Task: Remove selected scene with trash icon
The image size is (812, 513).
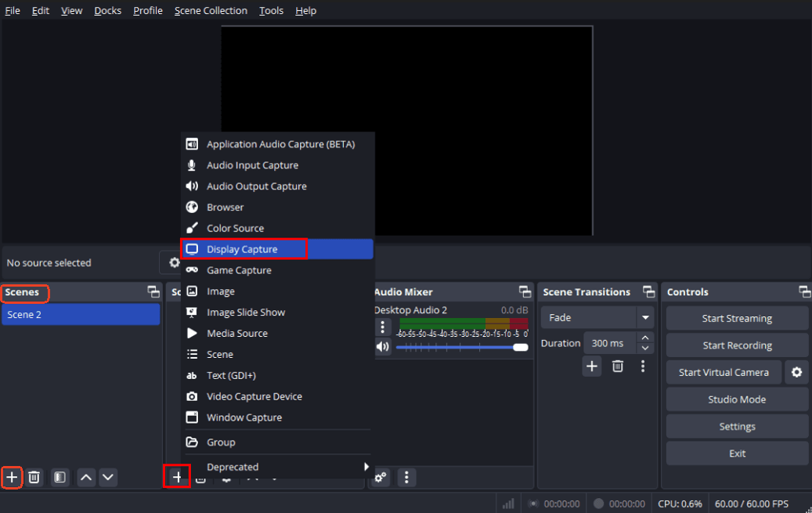Action: point(34,477)
